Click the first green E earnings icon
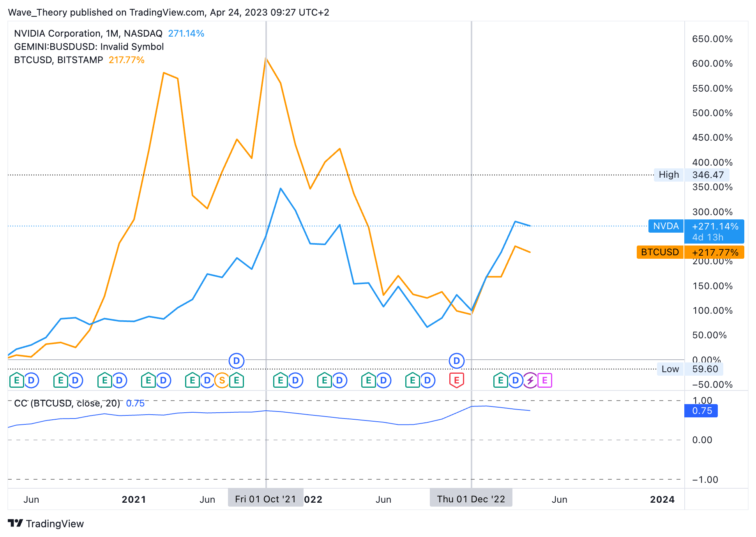 (x=17, y=380)
